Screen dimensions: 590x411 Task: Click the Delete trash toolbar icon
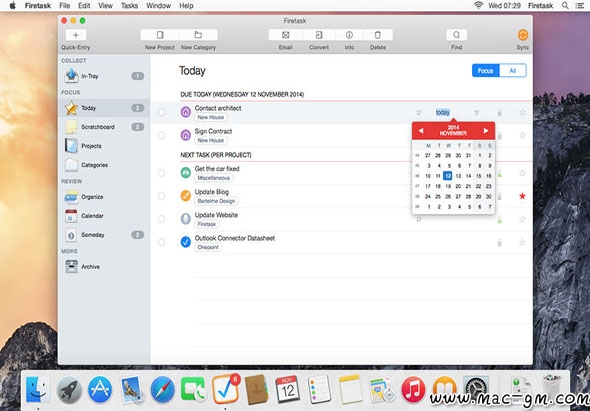pyautogui.click(x=378, y=35)
